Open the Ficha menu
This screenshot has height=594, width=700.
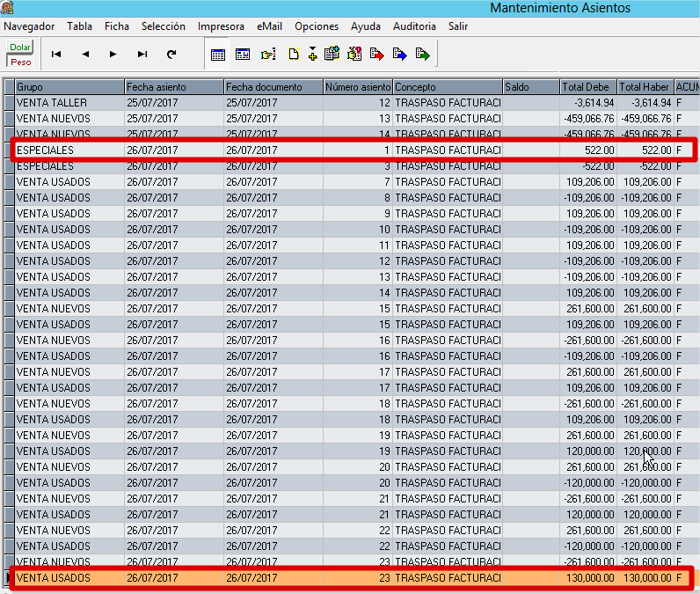(116, 26)
